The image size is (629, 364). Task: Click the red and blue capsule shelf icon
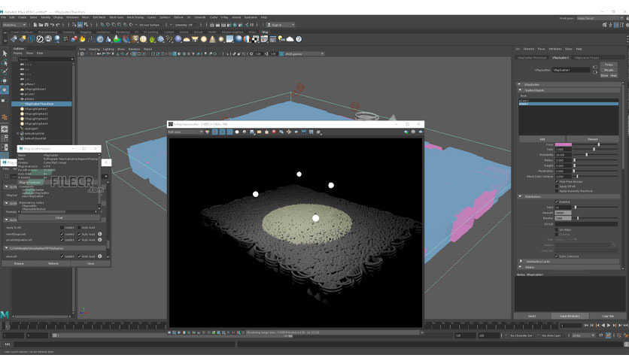coord(74,39)
